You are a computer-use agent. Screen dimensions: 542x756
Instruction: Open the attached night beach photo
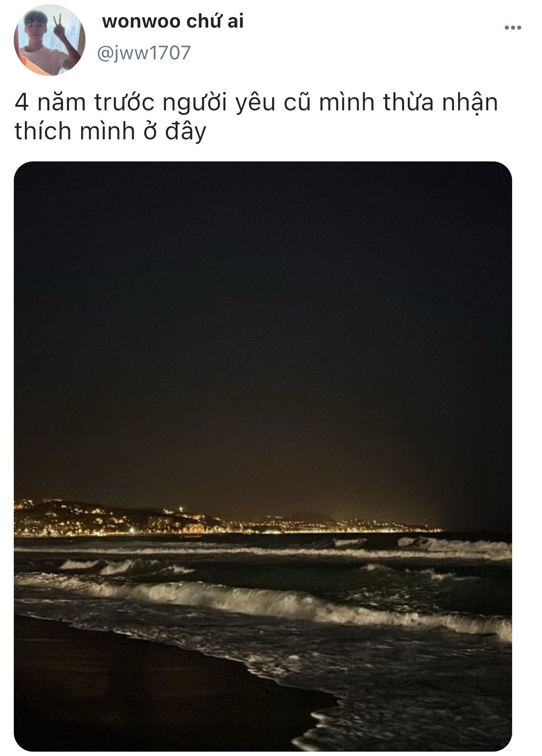pyautogui.click(x=263, y=456)
